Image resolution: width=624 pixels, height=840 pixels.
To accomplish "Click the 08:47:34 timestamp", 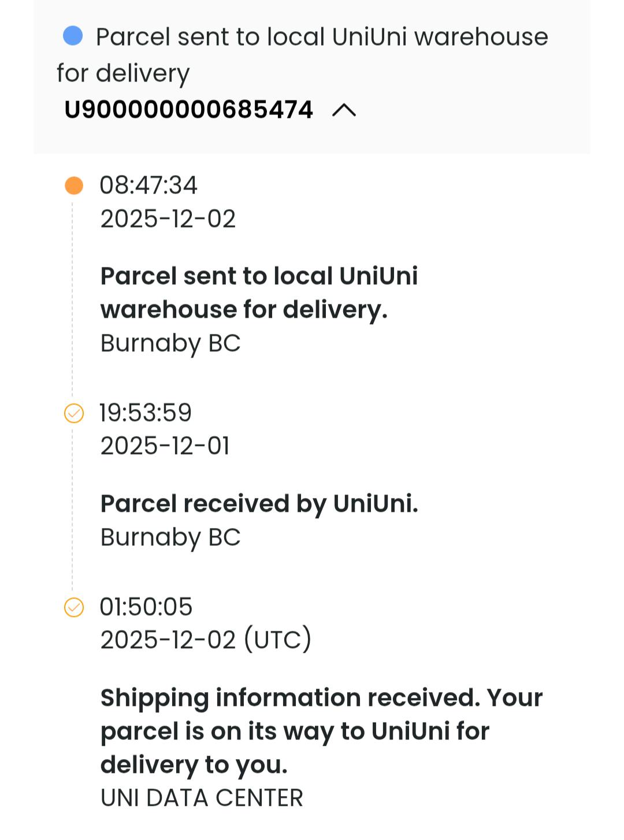I will tap(148, 185).
